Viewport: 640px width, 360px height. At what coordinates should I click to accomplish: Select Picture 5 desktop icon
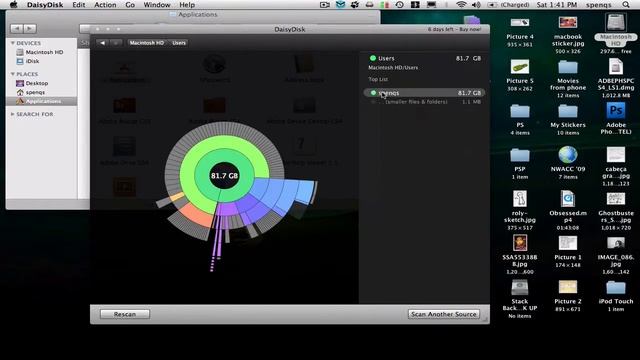tap(520, 67)
